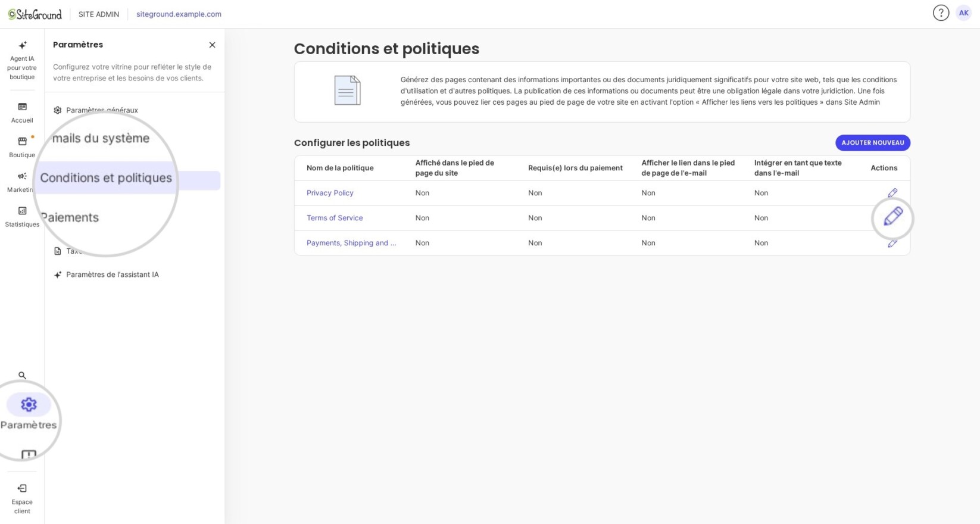Click the SITE ADMIN label
Viewport: 980px width, 524px height.
(99, 14)
